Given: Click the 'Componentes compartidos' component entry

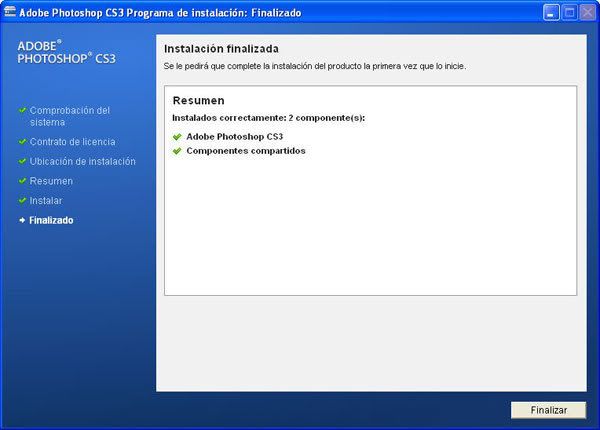Looking at the screenshot, I should click(x=246, y=151).
